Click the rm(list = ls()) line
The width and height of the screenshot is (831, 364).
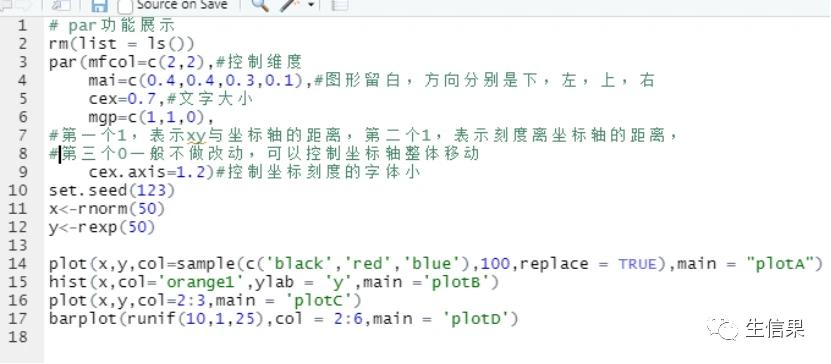(x=122, y=43)
